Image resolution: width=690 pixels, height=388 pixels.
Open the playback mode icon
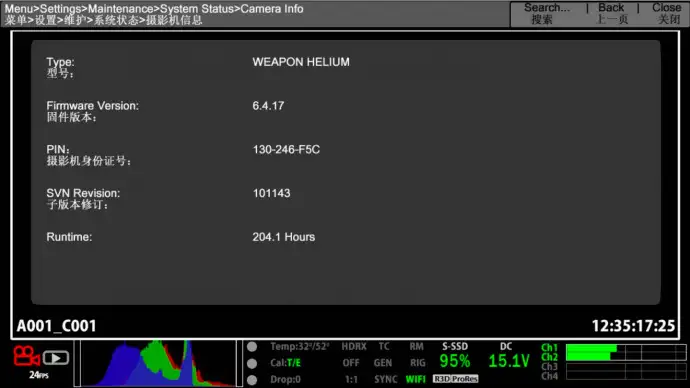pos(55,358)
